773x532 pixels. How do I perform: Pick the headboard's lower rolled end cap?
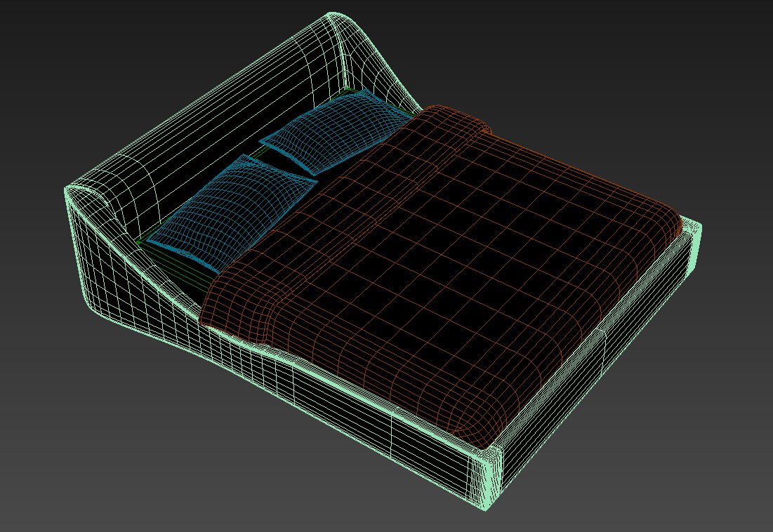pos(84,193)
